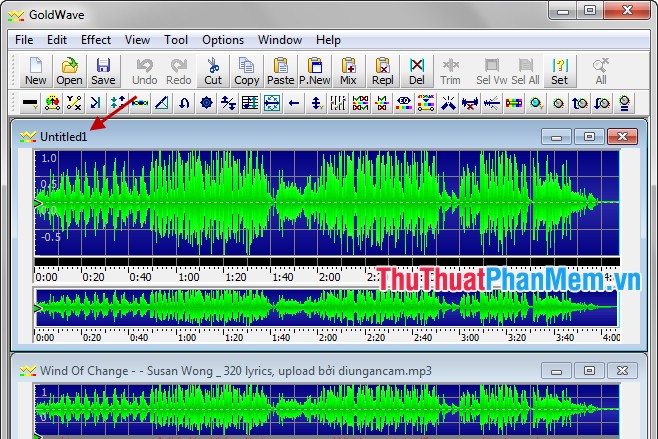Open the Effect menu

pos(96,40)
